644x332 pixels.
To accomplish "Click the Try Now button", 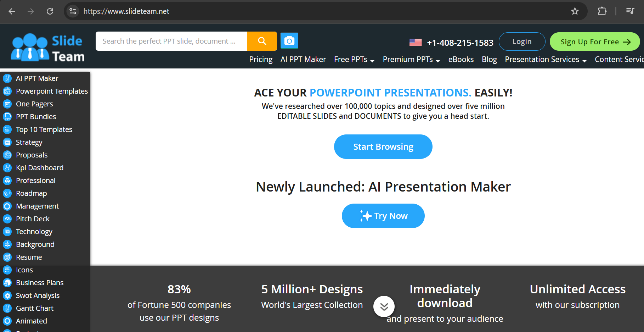I will [383, 216].
